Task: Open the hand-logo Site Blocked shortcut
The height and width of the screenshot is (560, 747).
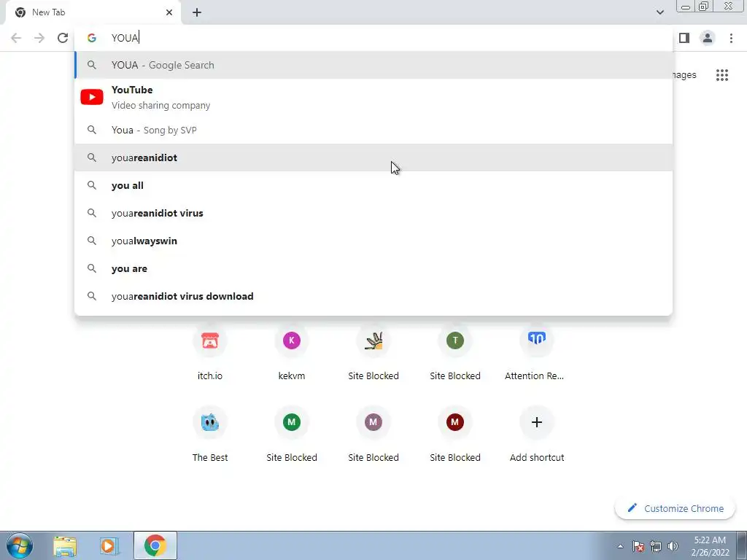Action: click(373, 352)
